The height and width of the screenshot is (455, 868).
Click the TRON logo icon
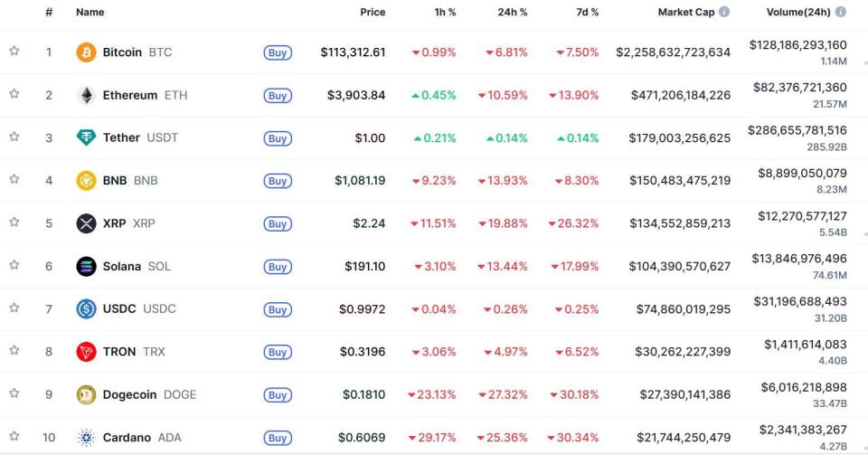click(x=86, y=352)
